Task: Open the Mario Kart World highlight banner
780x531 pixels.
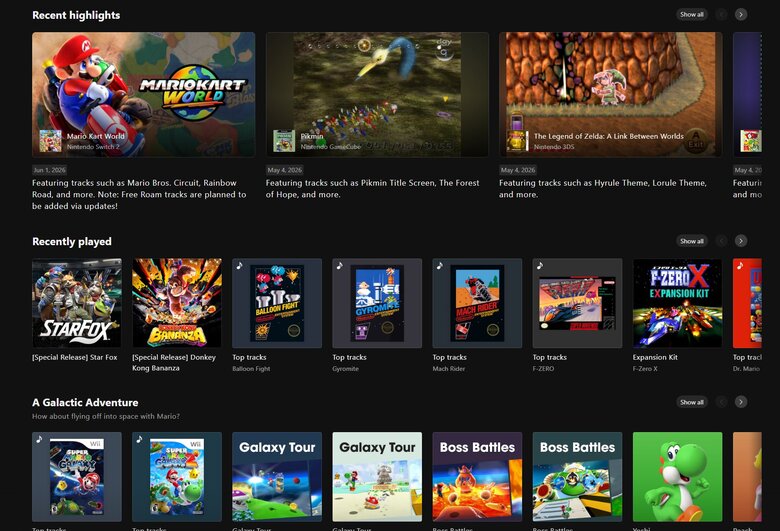Action: pyautogui.click(x=143, y=95)
